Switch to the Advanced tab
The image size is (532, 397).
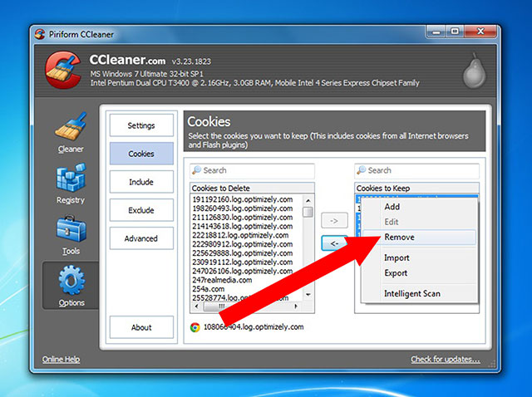[x=141, y=238]
